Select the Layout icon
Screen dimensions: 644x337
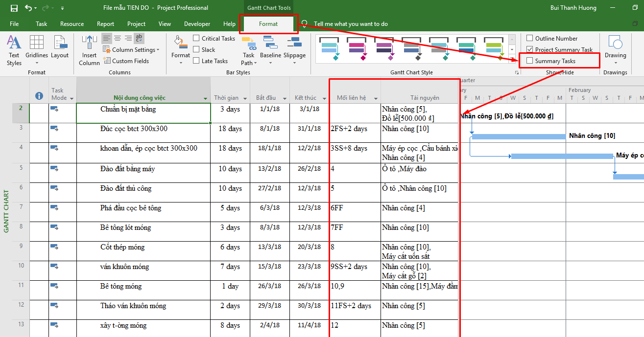tap(60, 46)
